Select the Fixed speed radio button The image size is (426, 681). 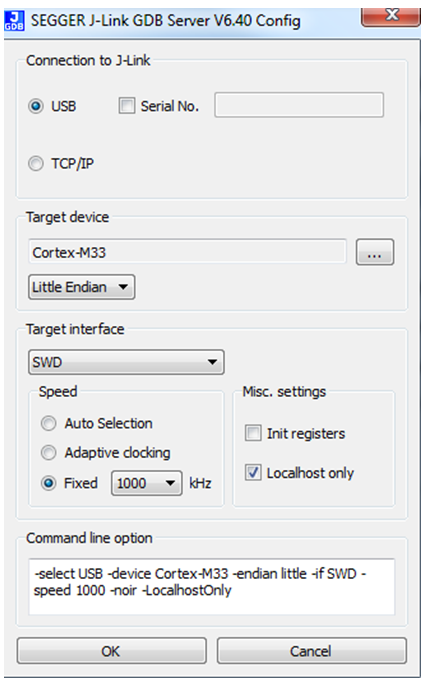point(48,483)
